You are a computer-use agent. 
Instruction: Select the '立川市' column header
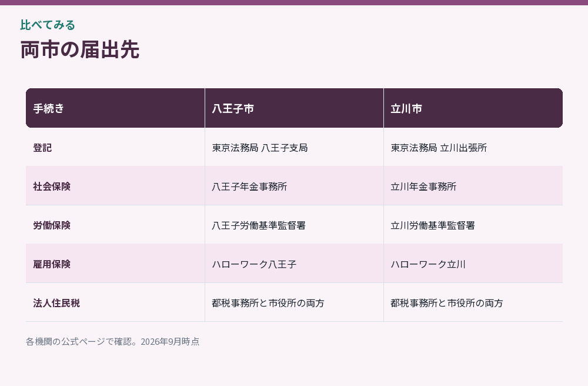pyautogui.click(x=473, y=108)
